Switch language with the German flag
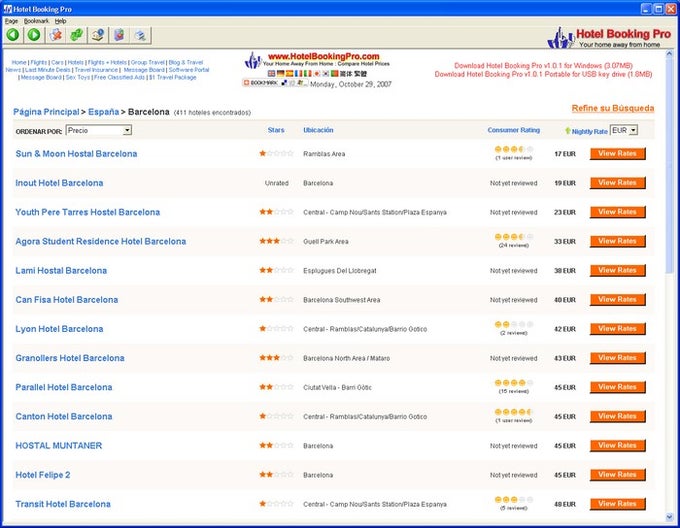680x528 pixels. tap(281, 74)
